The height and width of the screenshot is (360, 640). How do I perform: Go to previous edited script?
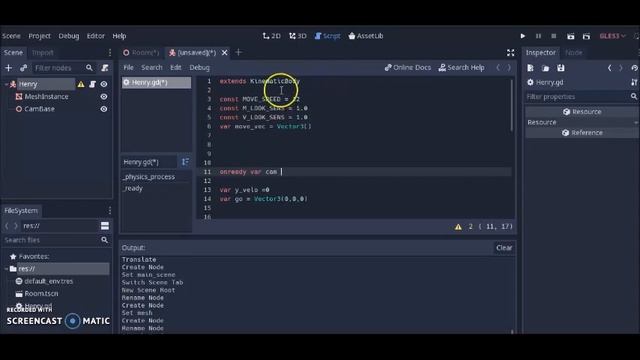pyautogui.click(x=498, y=67)
